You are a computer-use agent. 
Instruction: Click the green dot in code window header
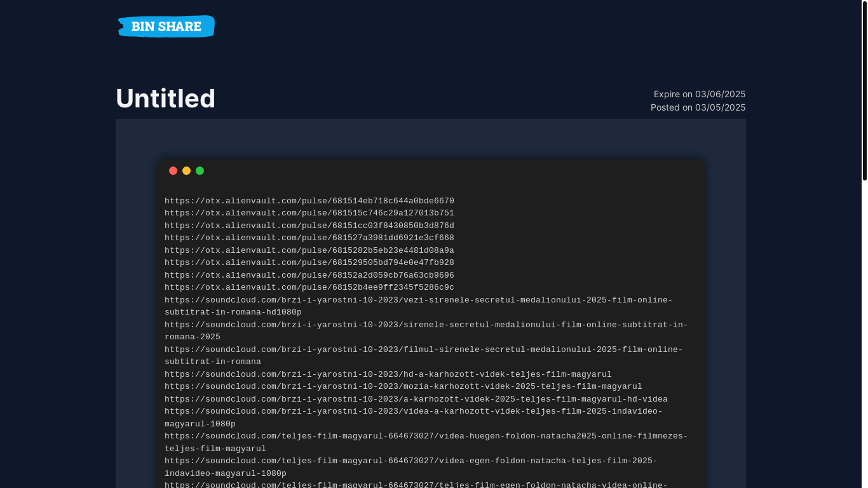click(200, 171)
